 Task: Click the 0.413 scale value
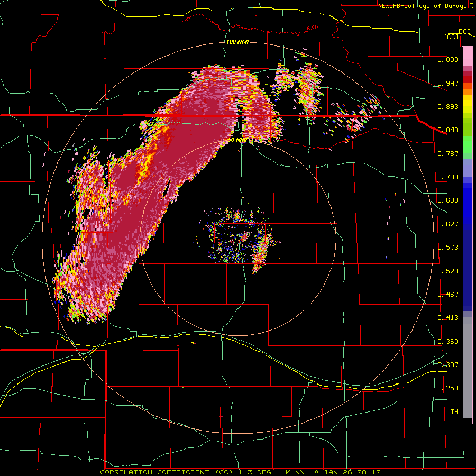[x=448, y=318]
